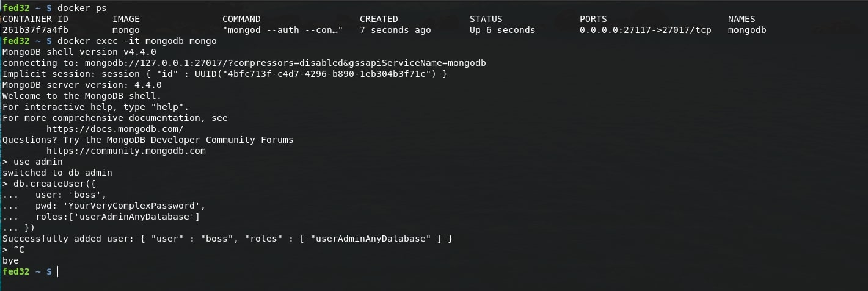Click the container ID 261b37f7a4fb
Image resolution: width=868 pixels, height=291 pixels.
click(35, 30)
